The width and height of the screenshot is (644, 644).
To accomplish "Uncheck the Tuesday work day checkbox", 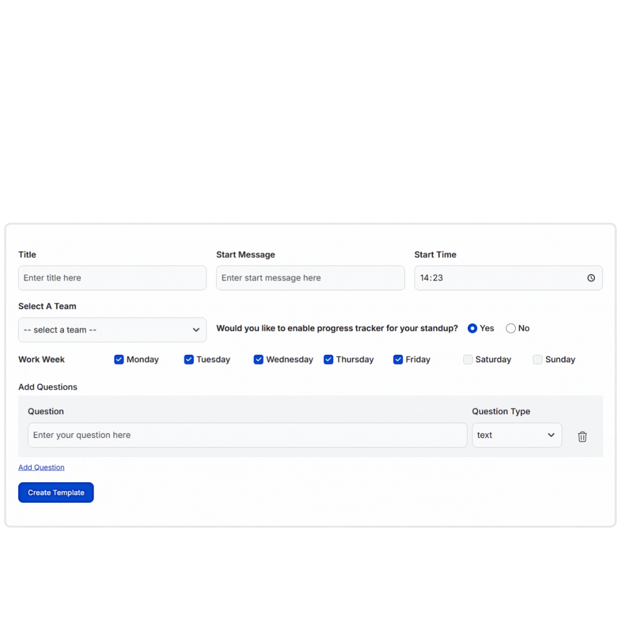I will pyautogui.click(x=189, y=359).
